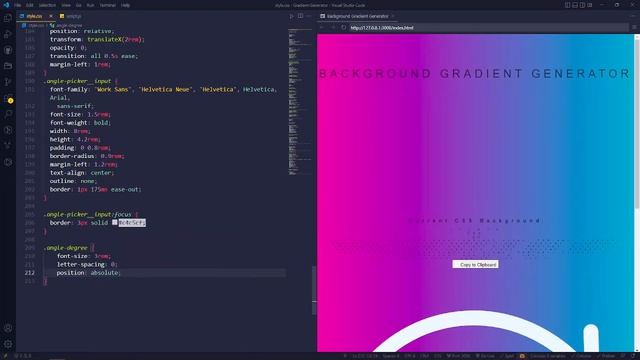Close the style.css tab

[x=51, y=16]
